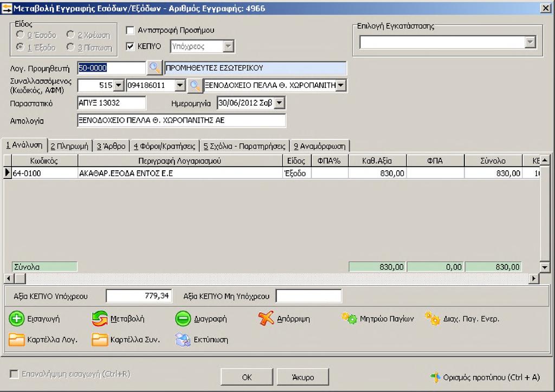The image size is (555, 392).
Task: Click the ΠΡΟΜΗΘΕΥΤΕΣ ΕΣΩΤΕΡΙΚΟΥ field
Action: 255,68
